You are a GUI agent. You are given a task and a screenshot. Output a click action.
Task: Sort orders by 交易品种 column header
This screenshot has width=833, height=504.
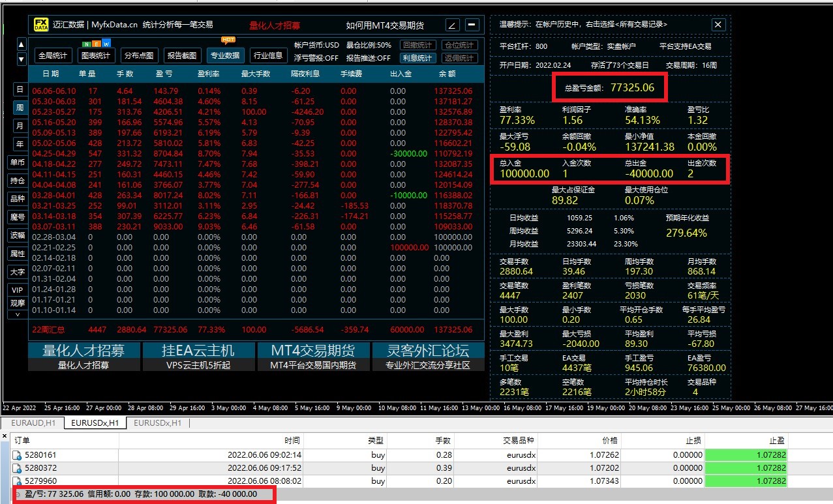coord(494,441)
